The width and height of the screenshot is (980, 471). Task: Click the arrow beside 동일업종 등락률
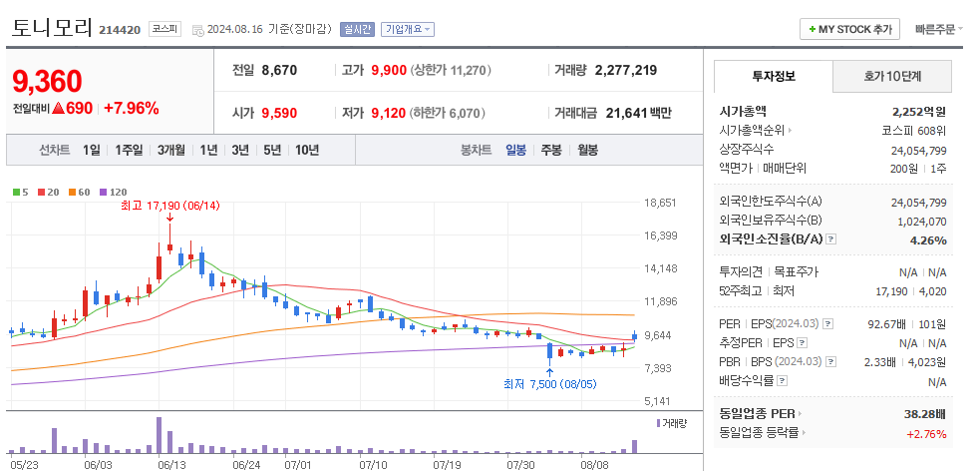[805, 433]
